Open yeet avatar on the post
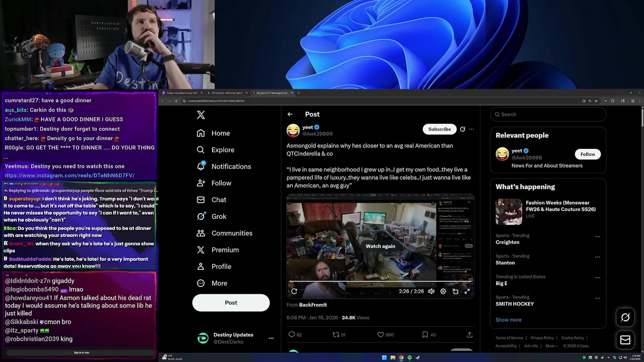This screenshot has width=644, height=362. pos(293,130)
